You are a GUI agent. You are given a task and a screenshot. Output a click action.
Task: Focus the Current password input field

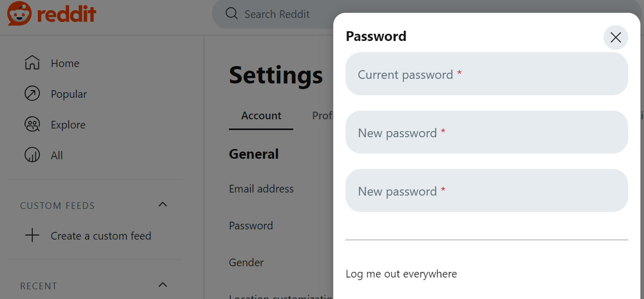point(487,74)
